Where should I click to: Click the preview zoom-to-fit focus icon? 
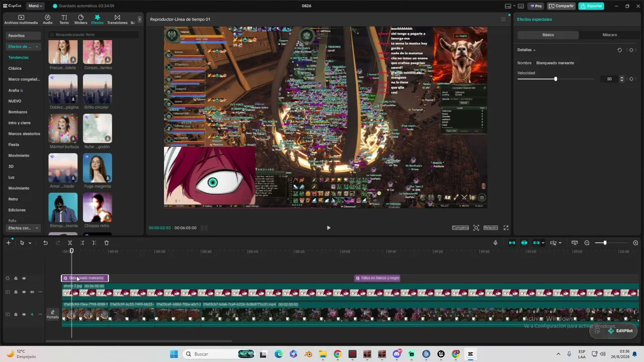476,228
